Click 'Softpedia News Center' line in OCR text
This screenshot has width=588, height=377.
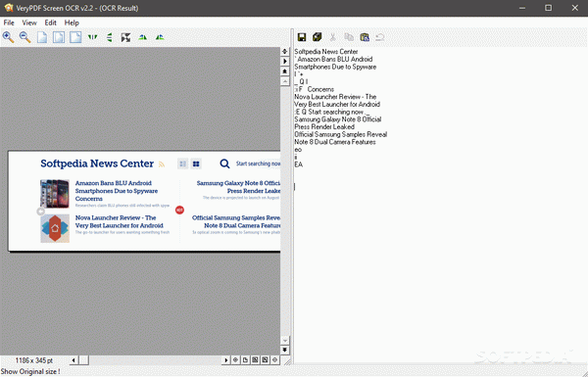click(x=326, y=52)
